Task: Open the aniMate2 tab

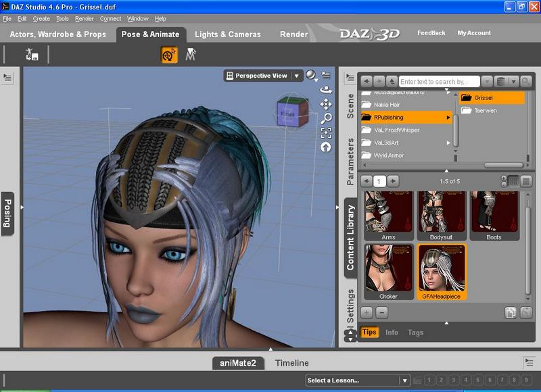Action: coord(238,363)
